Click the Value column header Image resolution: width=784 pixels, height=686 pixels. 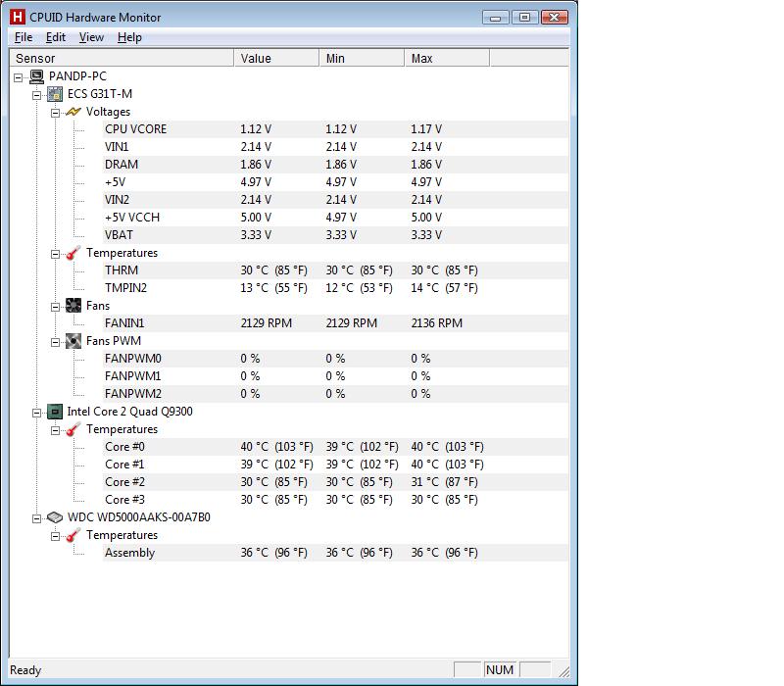click(x=276, y=59)
